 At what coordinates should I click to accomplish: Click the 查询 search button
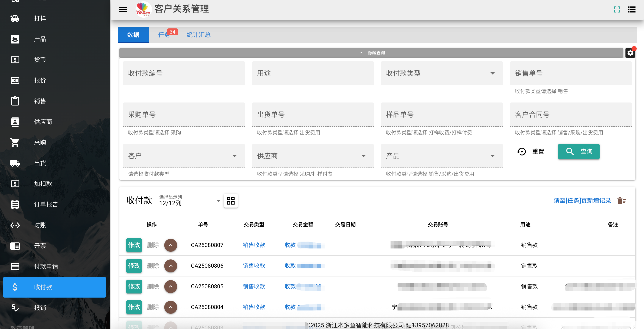pyautogui.click(x=579, y=151)
